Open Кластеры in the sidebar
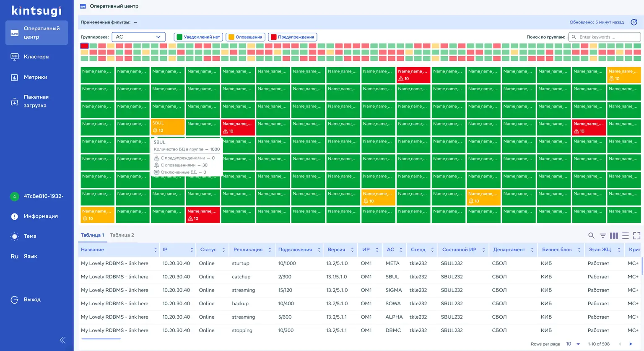644x351 pixels. point(36,57)
